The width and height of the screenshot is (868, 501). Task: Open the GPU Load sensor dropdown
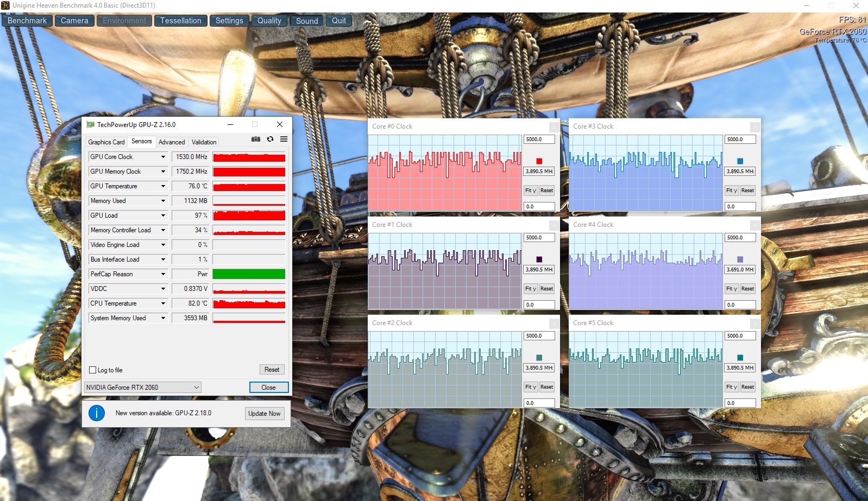[x=163, y=215]
